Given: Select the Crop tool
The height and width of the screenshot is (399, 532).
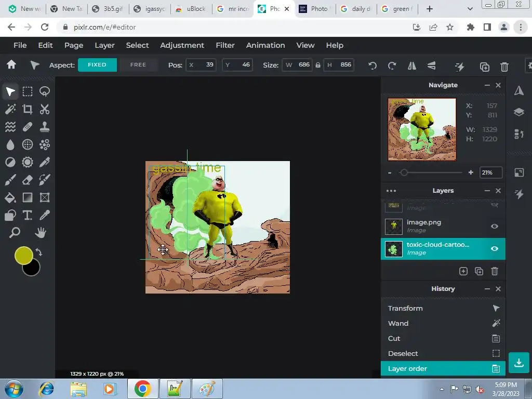Looking at the screenshot, I should click(x=28, y=109).
